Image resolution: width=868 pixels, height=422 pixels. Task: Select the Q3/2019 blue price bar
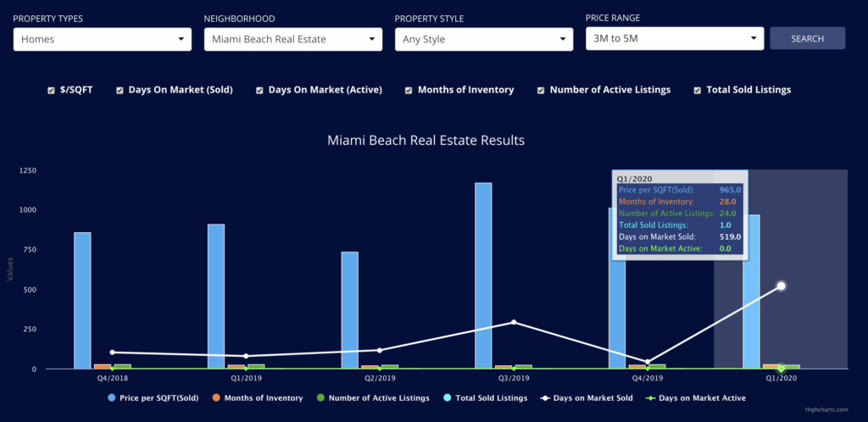pos(483,275)
